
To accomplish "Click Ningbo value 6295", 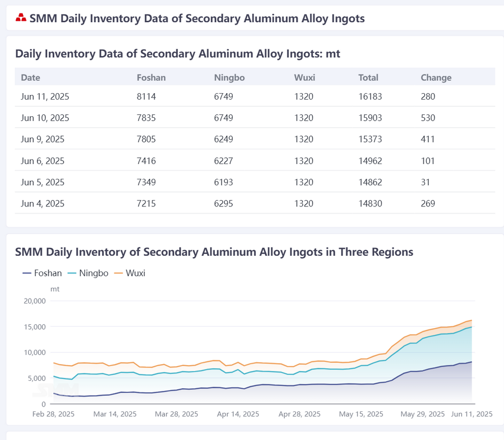I will coord(223,204).
